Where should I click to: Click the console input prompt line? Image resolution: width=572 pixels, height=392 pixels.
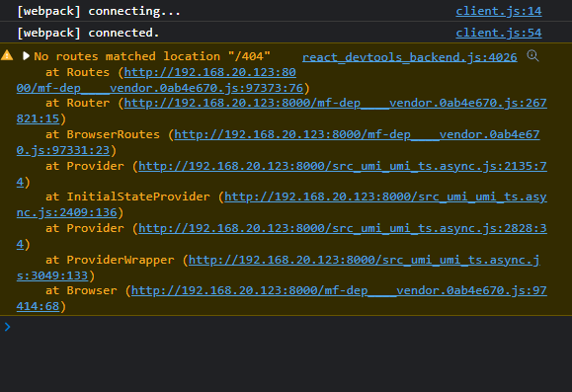[x=286, y=327]
